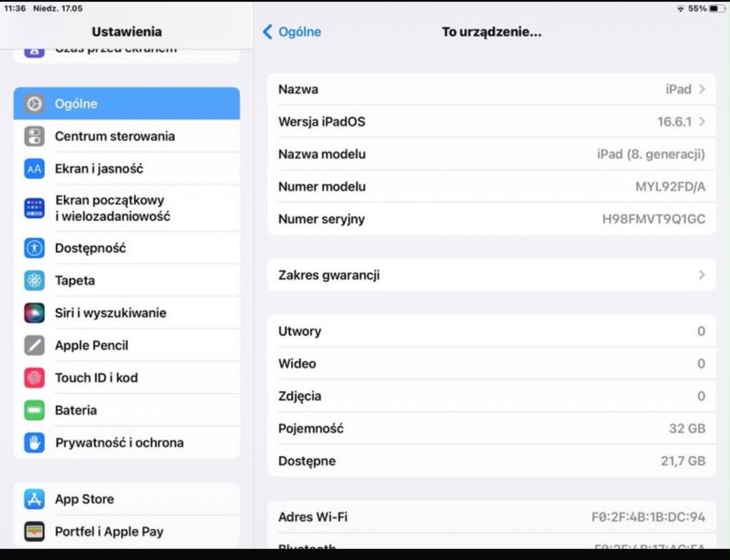Image resolution: width=730 pixels, height=560 pixels.
Task: Tap the green Bateria icon
Action: (34, 410)
